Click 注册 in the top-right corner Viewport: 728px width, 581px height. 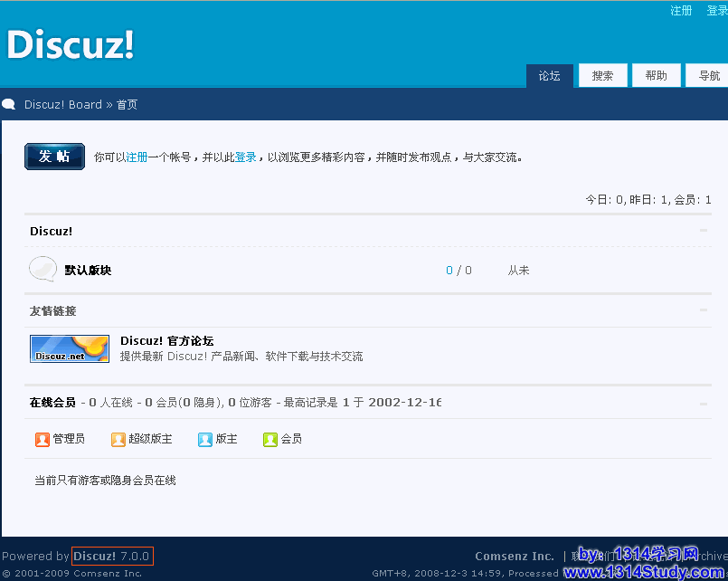[x=681, y=11]
